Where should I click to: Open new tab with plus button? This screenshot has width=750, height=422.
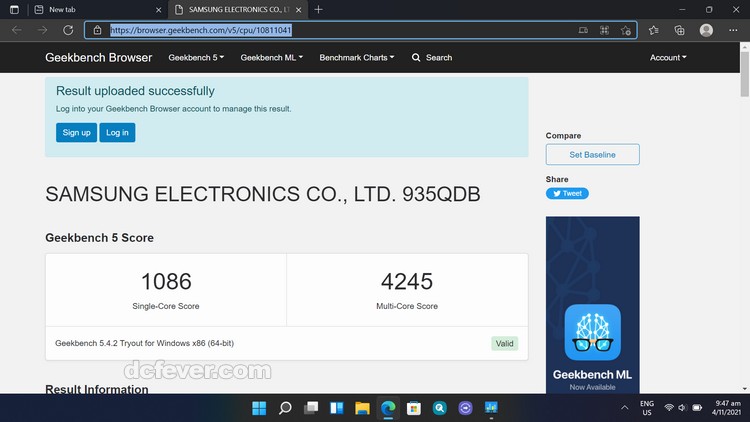tap(318, 9)
